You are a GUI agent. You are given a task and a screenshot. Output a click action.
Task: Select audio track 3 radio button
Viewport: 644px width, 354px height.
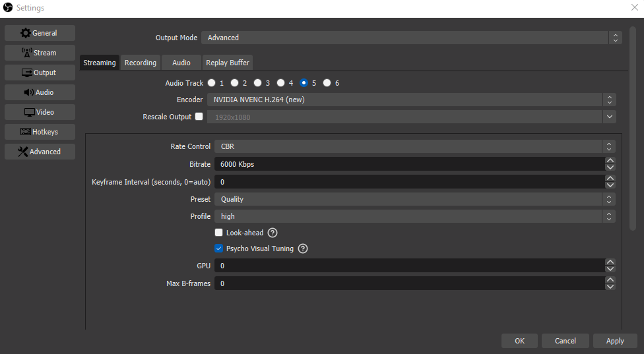pos(257,83)
